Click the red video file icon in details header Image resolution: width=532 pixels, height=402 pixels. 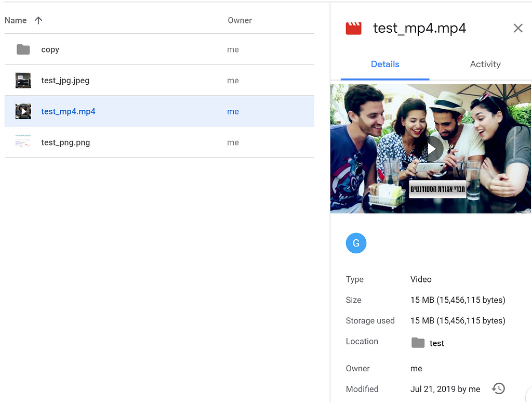354,29
